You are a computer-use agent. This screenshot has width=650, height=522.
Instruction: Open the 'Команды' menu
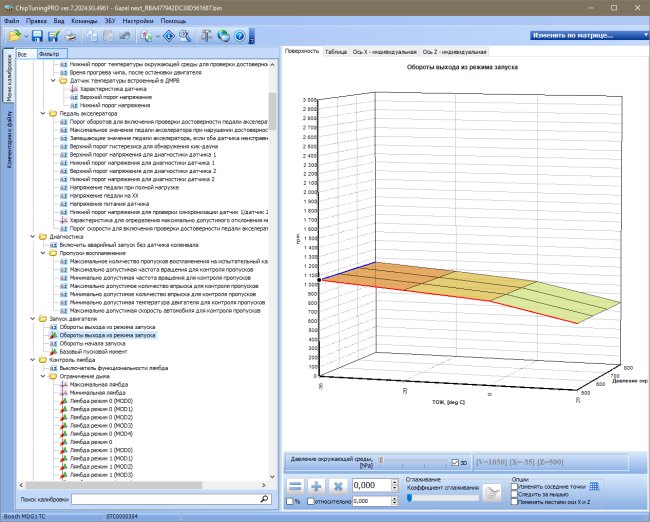(x=84, y=21)
